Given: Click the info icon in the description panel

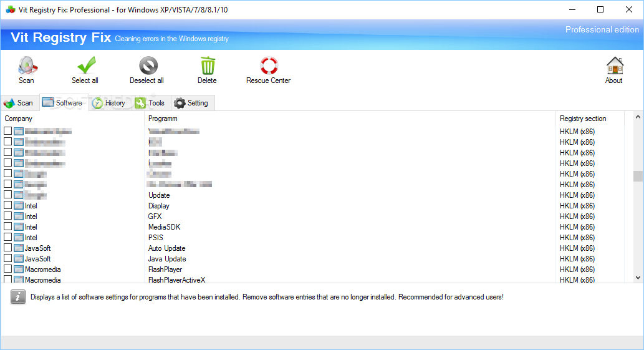Looking at the screenshot, I should click(x=17, y=297).
